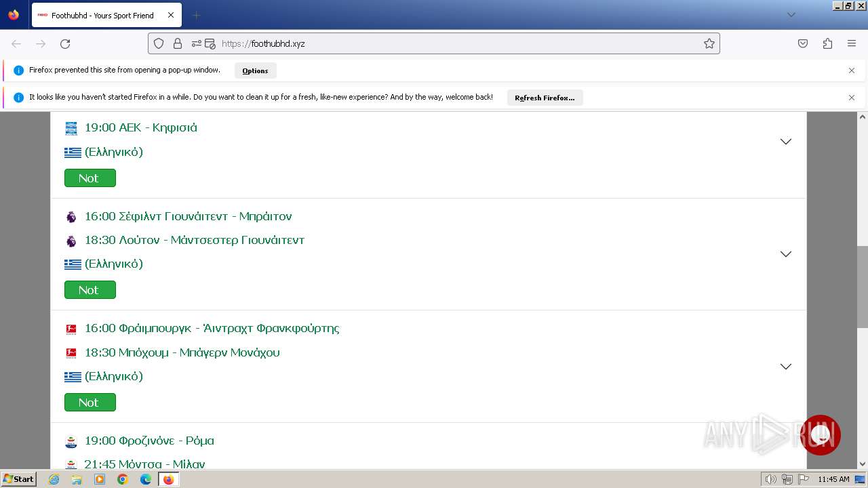
Task: Bookmark this page with the star icon
Action: click(x=709, y=43)
